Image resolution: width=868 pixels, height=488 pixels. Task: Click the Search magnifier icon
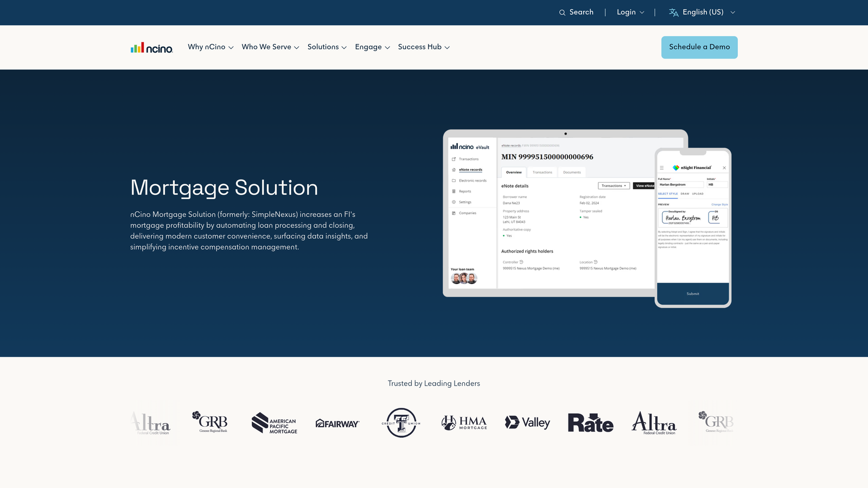pyautogui.click(x=562, y=12)
